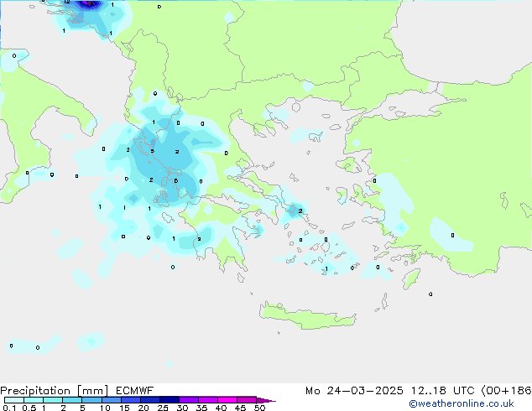
Task: Click the time range '12..18 UTC'
Action: (x=443, y=391)
